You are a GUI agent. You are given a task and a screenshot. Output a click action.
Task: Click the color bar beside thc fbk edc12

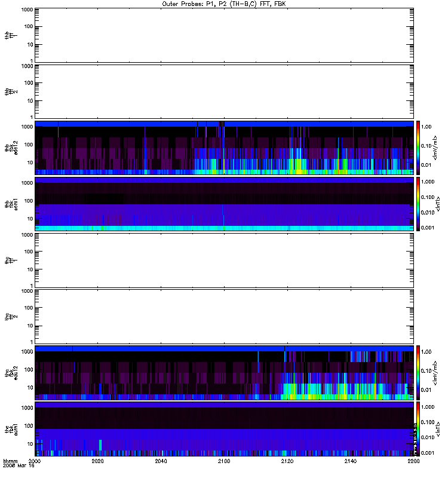click(x=418, y=373)
